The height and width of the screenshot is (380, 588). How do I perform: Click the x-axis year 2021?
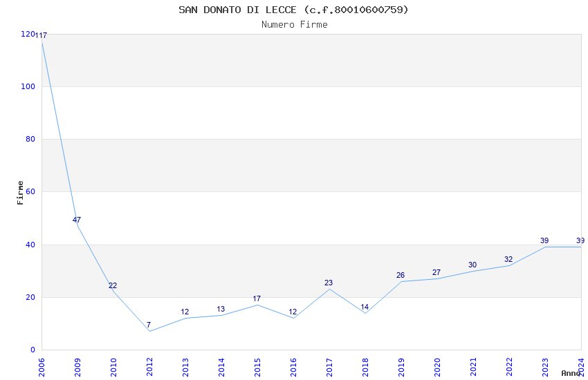pyautogui.click(x=474, y=368)
